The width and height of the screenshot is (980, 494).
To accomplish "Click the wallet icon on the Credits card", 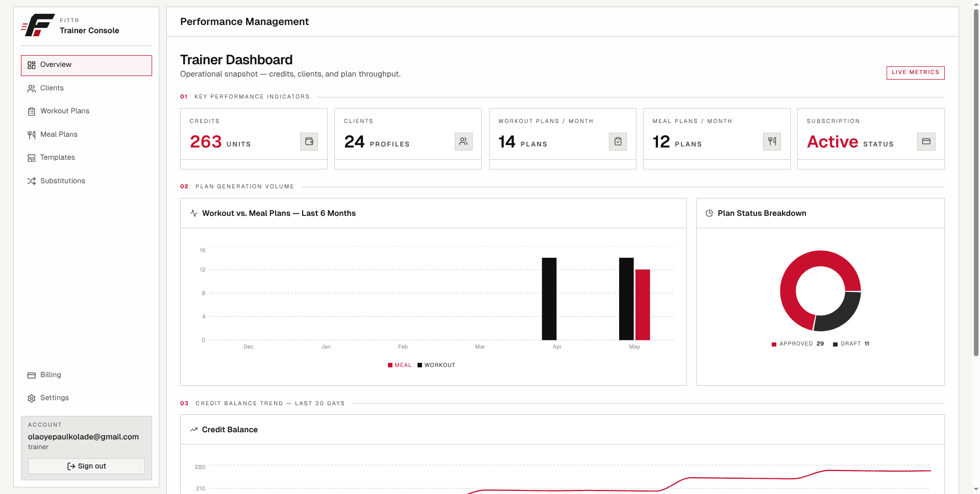I will (x=309, y=141).
